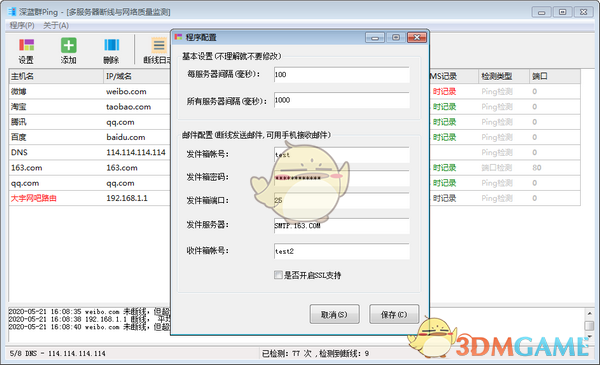The width and height of the screenshot is (600, 365).
Task: Focus the 所有服务器间隔 field showing 1000
Action: coord(342,100)
